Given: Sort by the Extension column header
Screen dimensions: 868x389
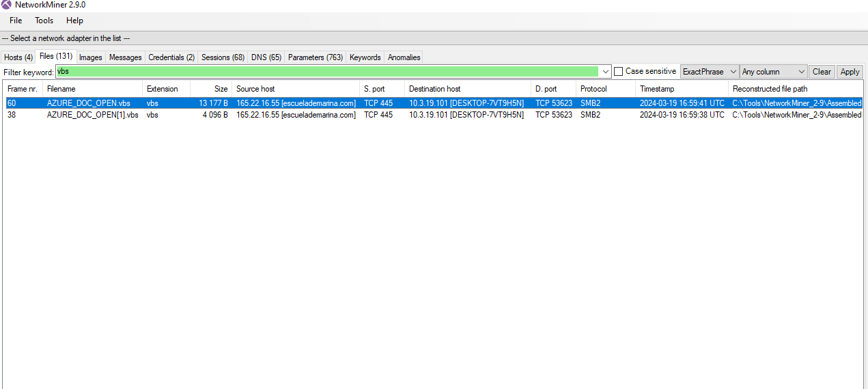Looking at the screenshot, I should click(166, 89).
